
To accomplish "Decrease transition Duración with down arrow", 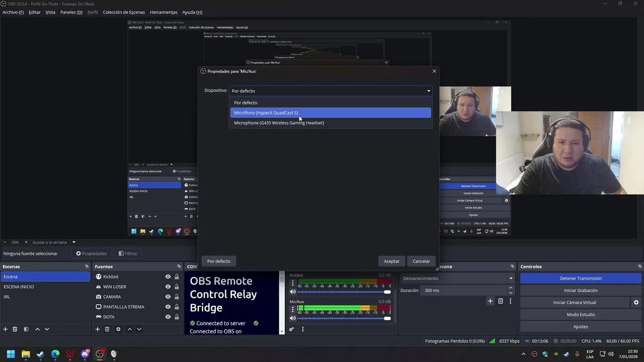I will tap(511, 293).
